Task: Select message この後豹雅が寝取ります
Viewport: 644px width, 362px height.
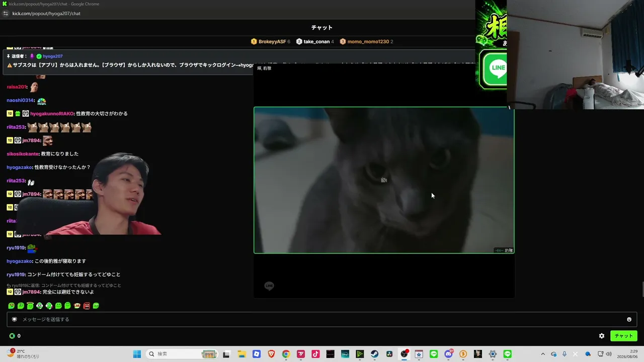Action: [60, 261]
